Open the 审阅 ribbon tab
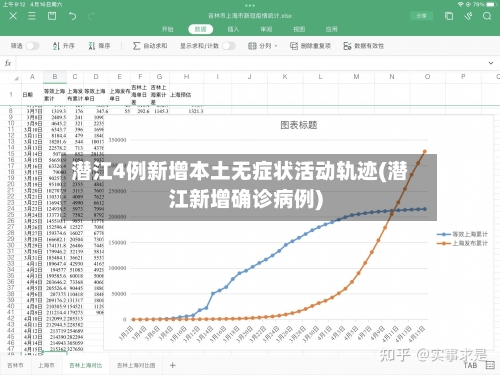 click(x=266, y=29)
